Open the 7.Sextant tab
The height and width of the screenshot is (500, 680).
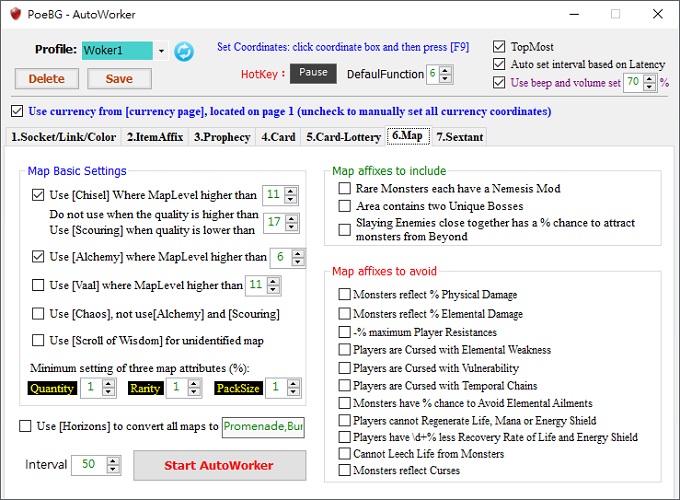click(x=459, y=137)
